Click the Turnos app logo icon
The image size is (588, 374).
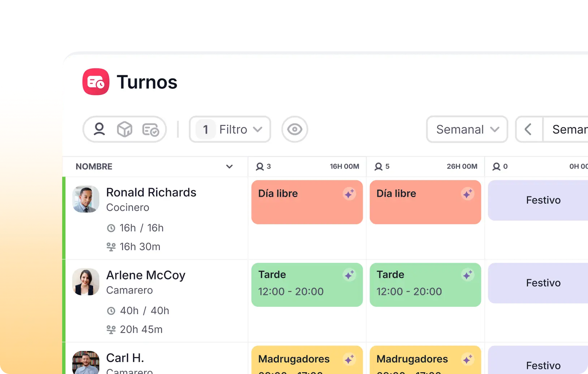[96, 82]
